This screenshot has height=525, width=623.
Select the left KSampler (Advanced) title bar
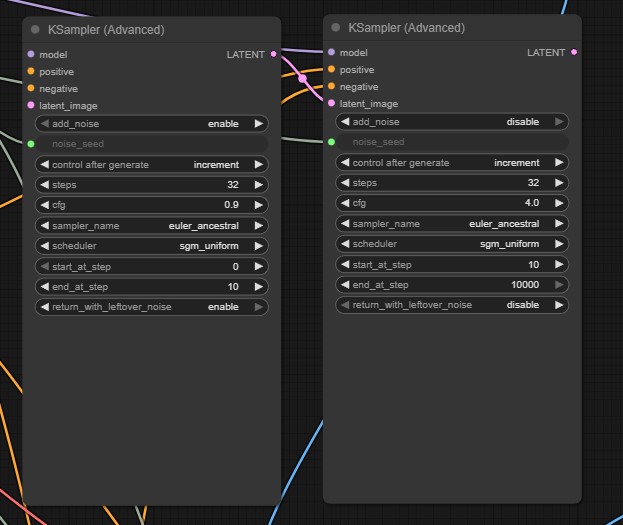(152, 29)
